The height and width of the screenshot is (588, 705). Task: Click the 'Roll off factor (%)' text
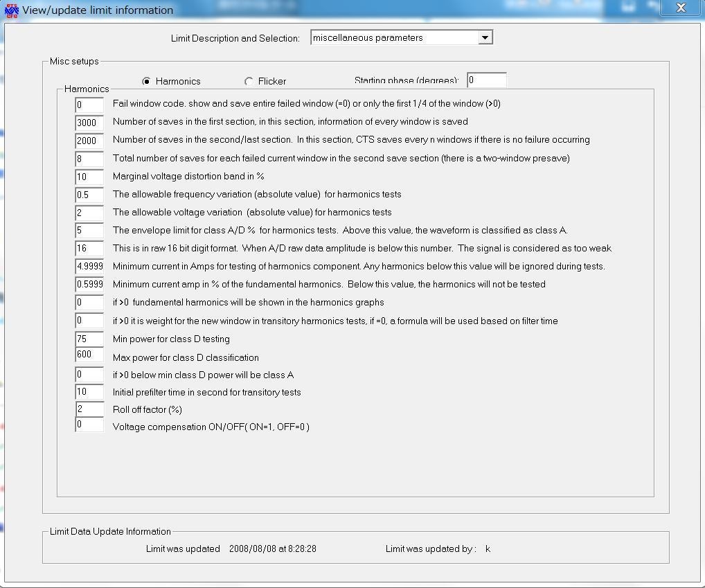(148, 409)
